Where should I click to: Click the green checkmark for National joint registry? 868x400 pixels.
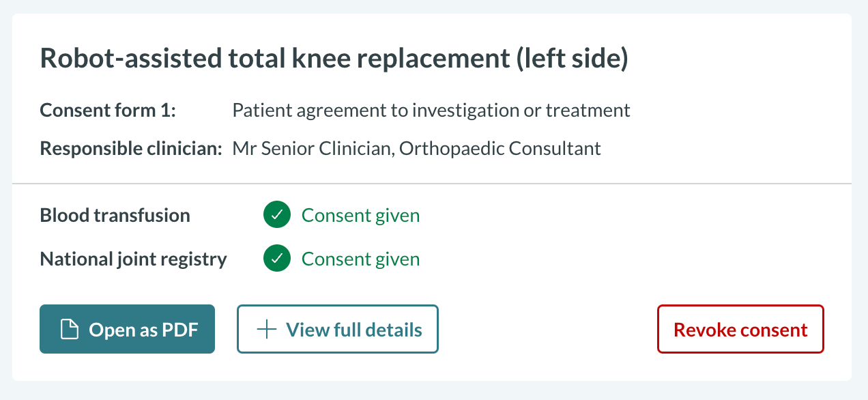pos(276,259)
